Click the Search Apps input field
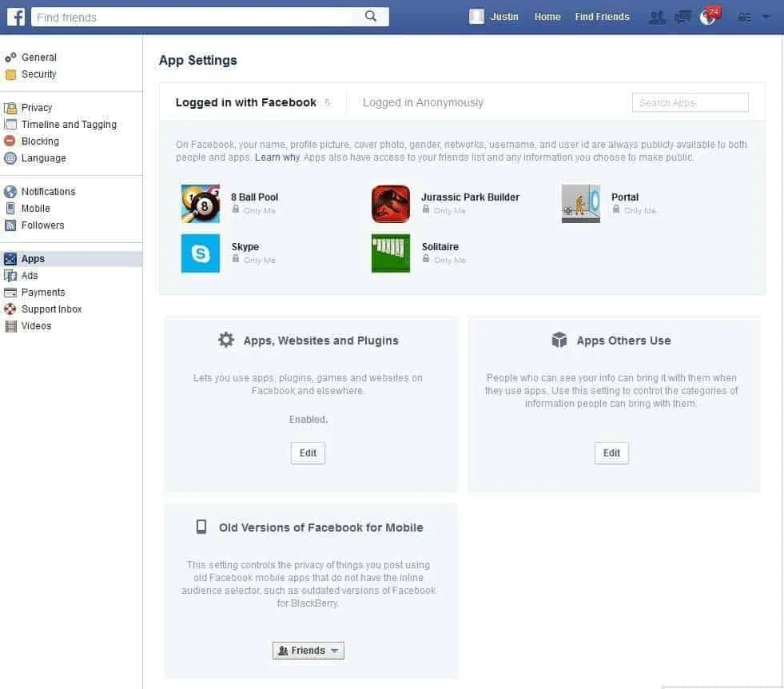784x689 pixels. click(x=689, y=102)
